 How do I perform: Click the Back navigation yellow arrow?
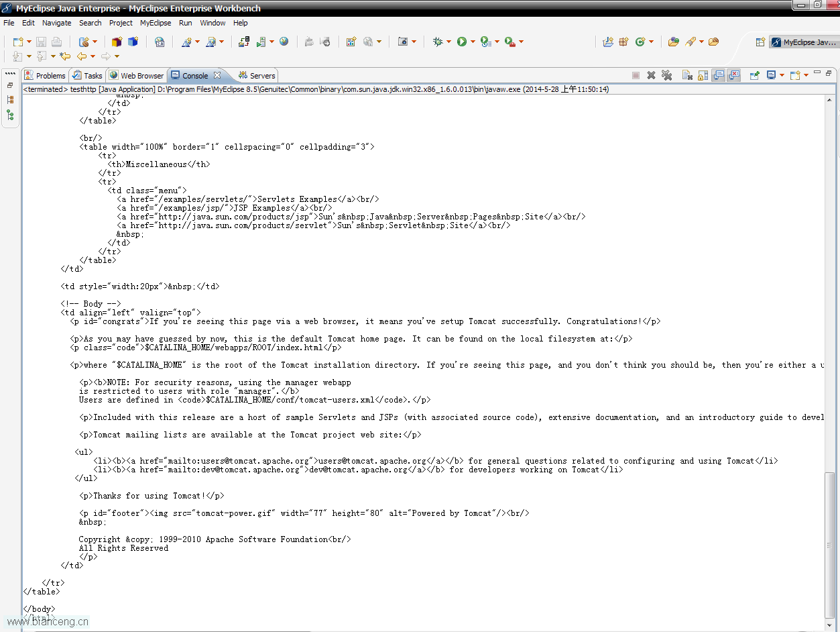coord(82,56)
